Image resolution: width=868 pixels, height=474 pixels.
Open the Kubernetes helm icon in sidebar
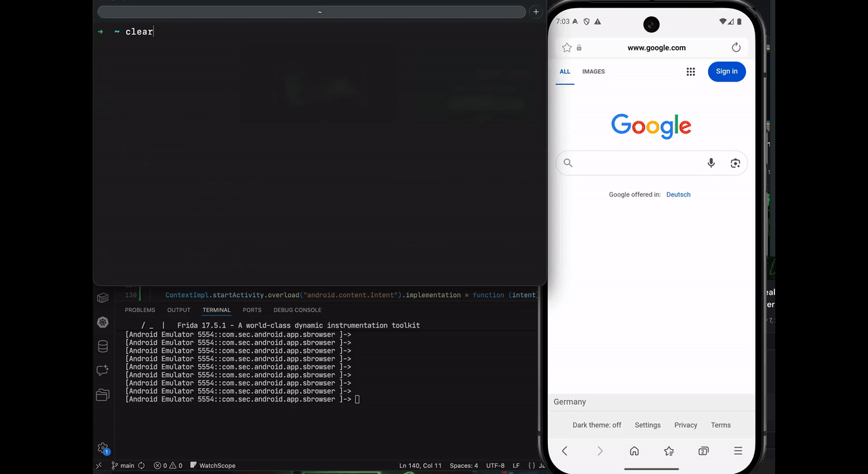click(103, 323)
